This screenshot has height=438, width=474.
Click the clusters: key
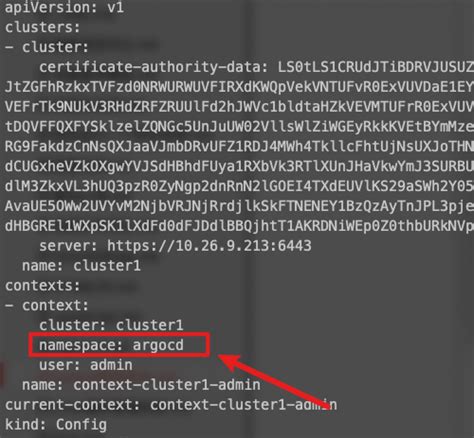click(x=43, y=27)
